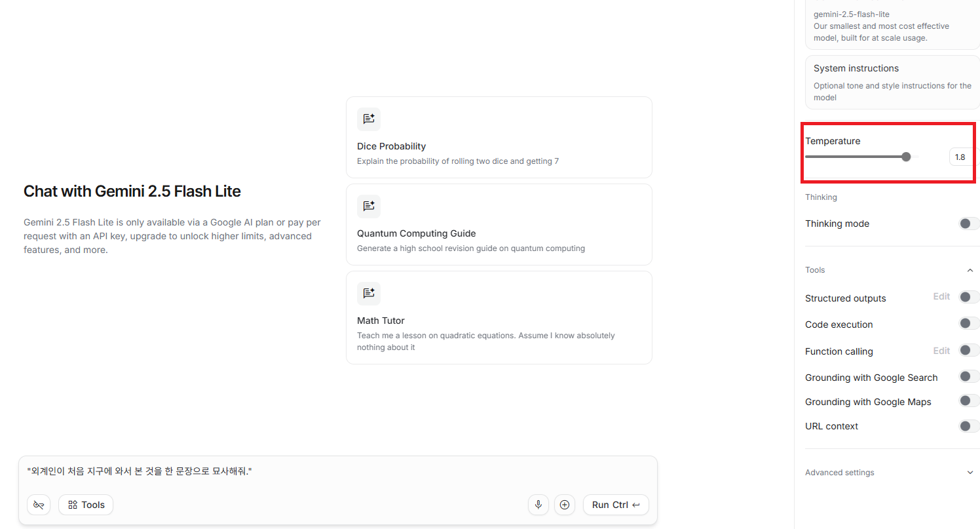Select the Quantum Computing Guide title text
The height and width of the screenshot is (529, 980).
[x=416, y=233]
